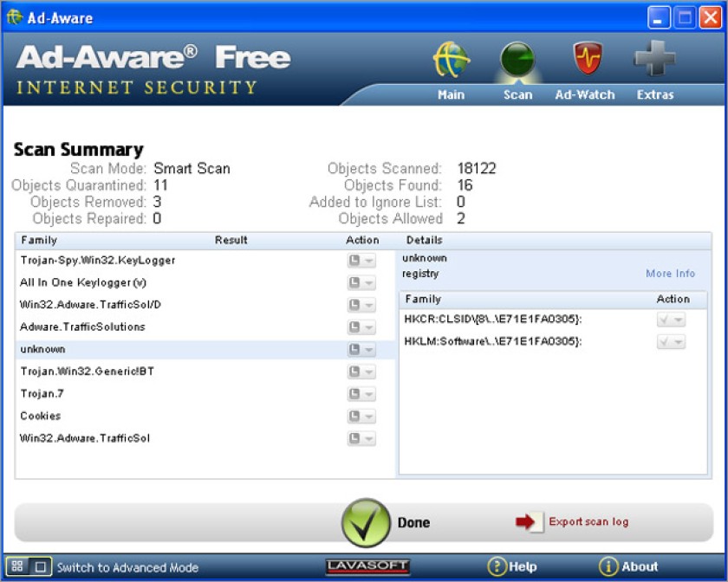The image size is (728, 582).
Task: Click the Objects Quarantined value 11
Action: click(x=160, y=185)
